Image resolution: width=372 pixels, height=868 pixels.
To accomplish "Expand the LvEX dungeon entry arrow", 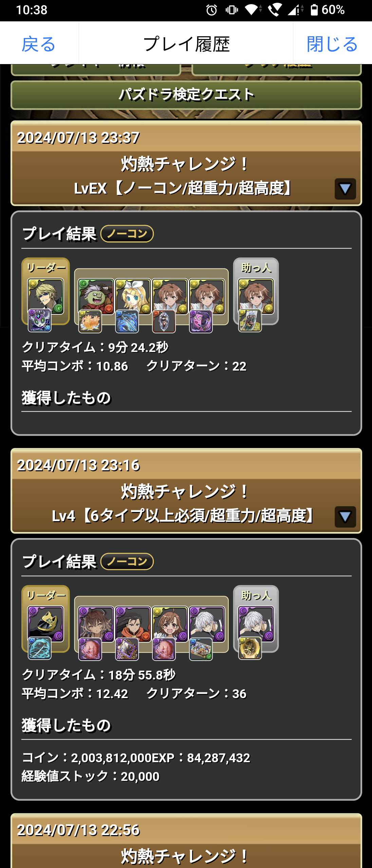I will pos(345,189).
